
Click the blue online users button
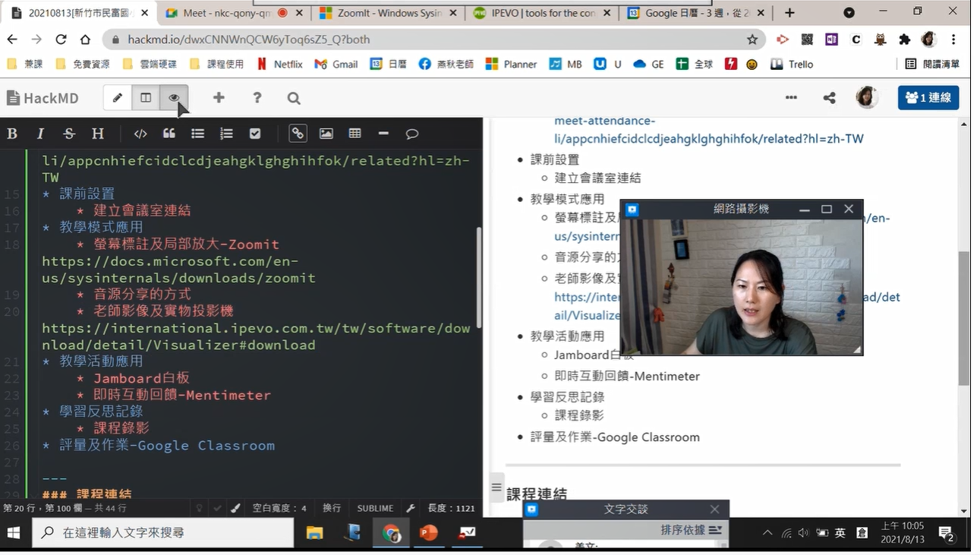pyautogui.click(x=928, y=98)
